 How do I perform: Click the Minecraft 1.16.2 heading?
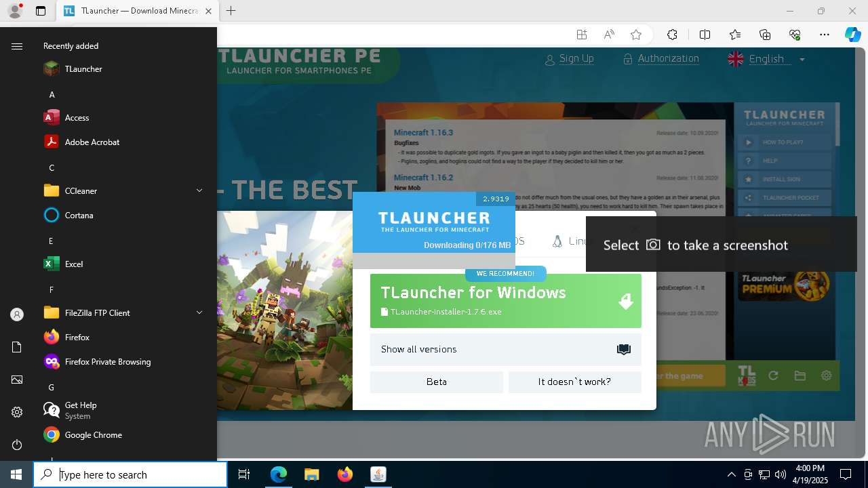coord(423,178)
